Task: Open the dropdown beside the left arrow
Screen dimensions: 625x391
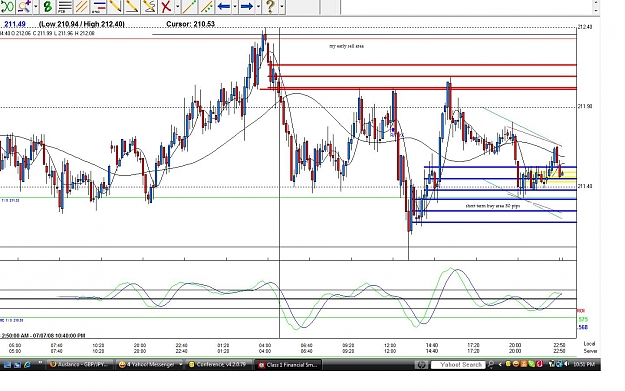Action: coord(235,6)
